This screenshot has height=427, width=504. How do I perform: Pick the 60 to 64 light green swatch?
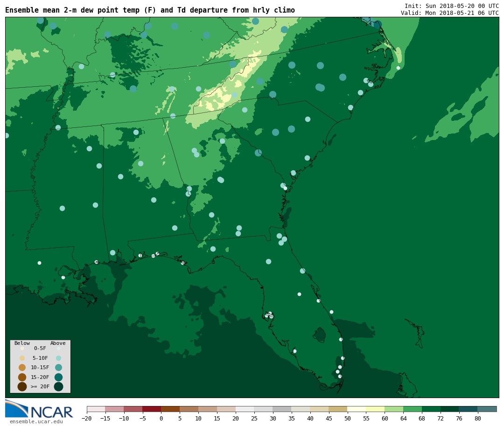(394, 409)
